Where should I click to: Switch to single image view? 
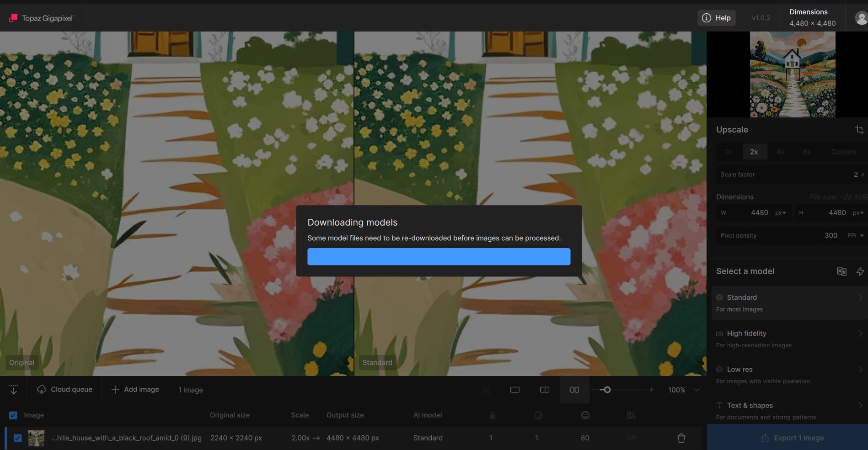point(515,390)
